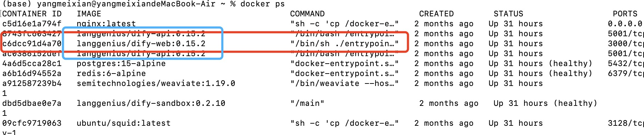Click the semitechnologies/weaviate:1.19.0 image entry

pyautogui.click(x=156, y=83)
